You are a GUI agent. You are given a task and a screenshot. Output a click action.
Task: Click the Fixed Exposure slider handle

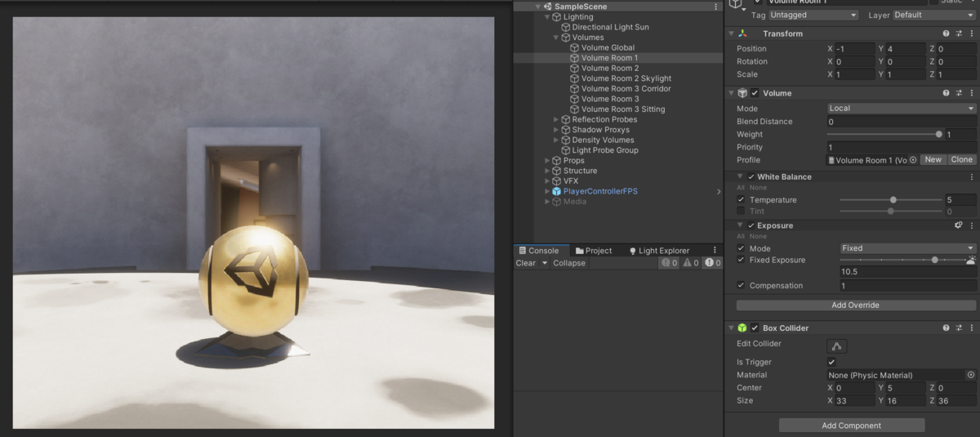click(x=935, y=260)
